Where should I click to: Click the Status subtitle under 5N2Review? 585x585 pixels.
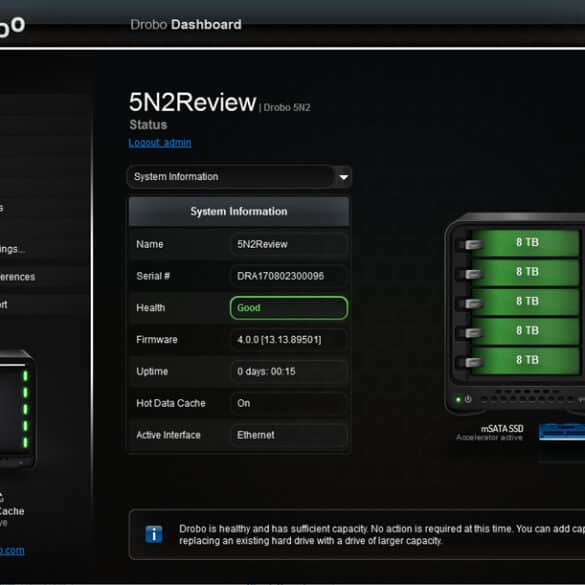[x=148, y=125]
